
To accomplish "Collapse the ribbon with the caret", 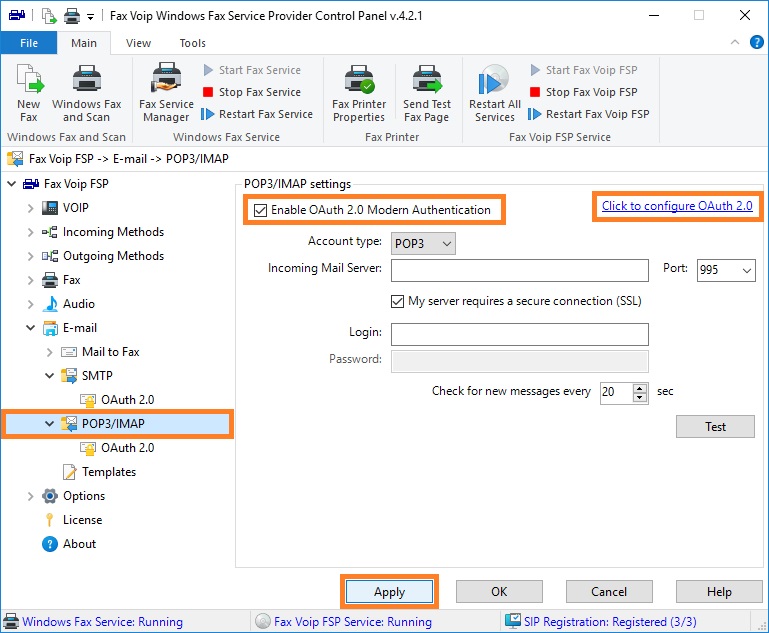I will 735,42.
